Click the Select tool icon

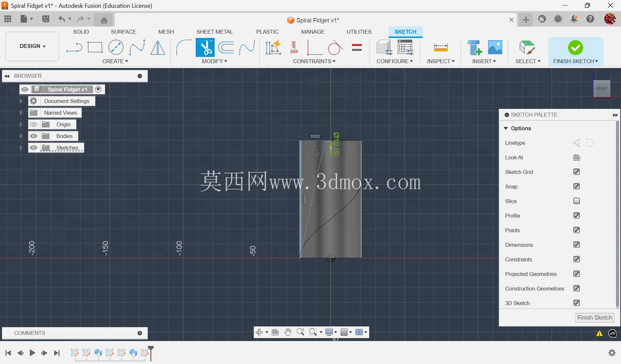[527, 48]
